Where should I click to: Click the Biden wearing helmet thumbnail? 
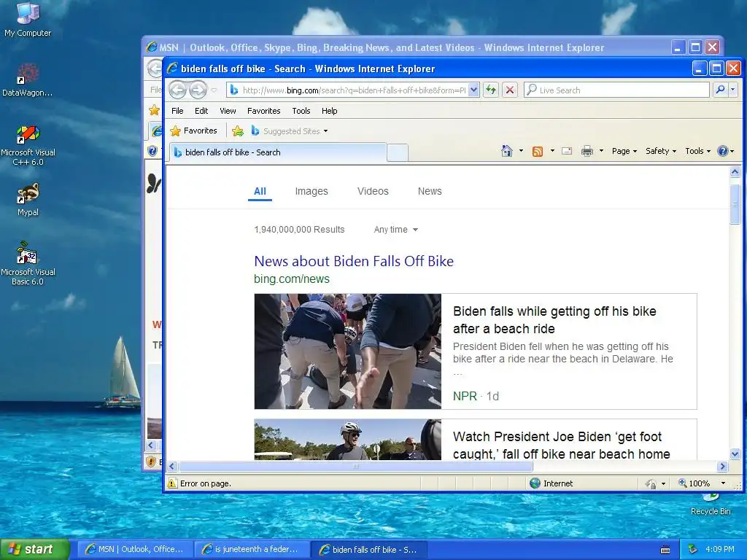tap(348, 440)
